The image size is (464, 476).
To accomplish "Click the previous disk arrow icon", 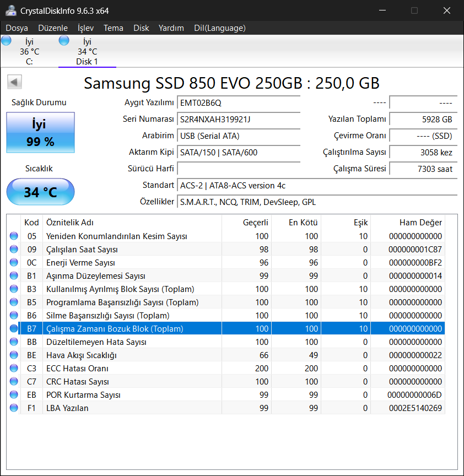I will click(15, 83).
